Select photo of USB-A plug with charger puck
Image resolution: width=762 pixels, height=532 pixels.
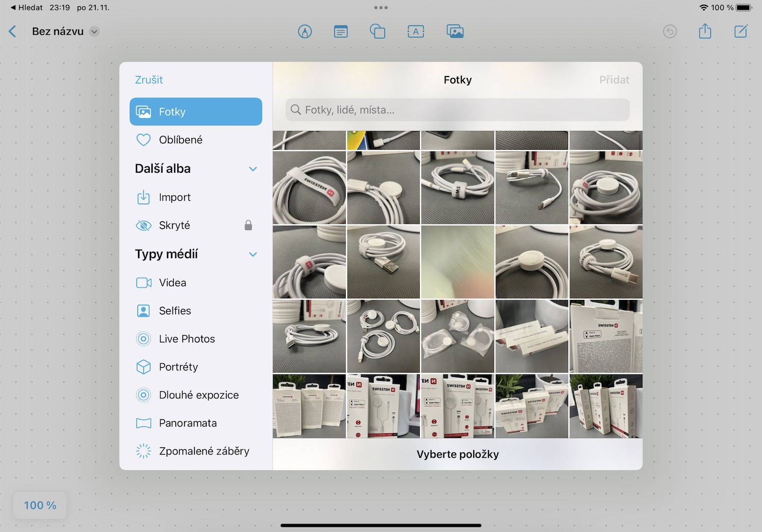point(383,262)
